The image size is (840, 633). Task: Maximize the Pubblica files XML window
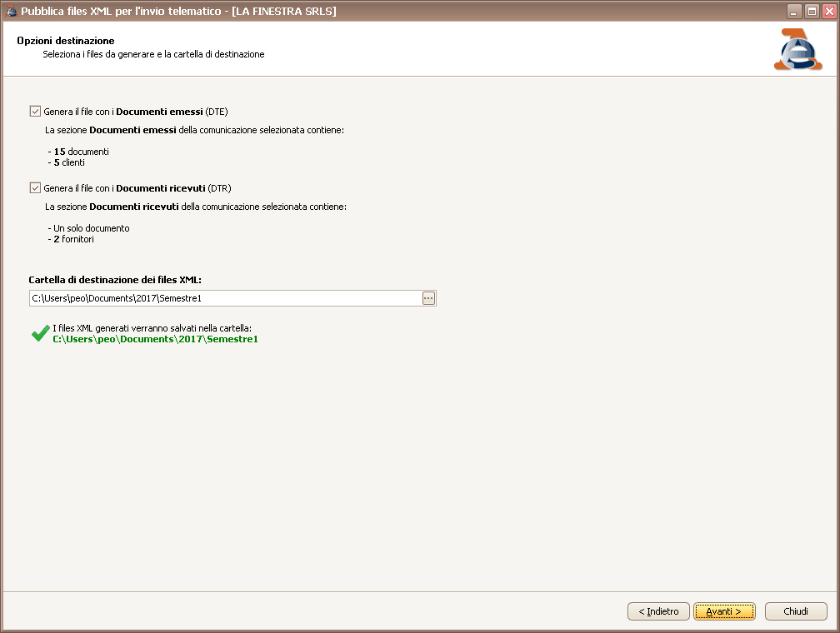pyautogui.click(x=811, y=12)
